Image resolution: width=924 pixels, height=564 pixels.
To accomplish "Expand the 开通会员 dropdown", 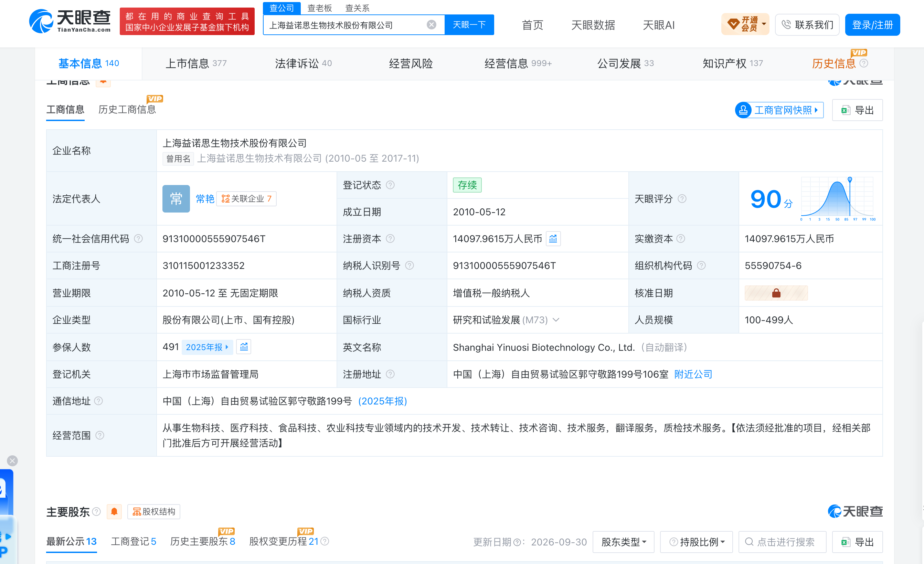I will pyautogui.click(x=745, y=25).
